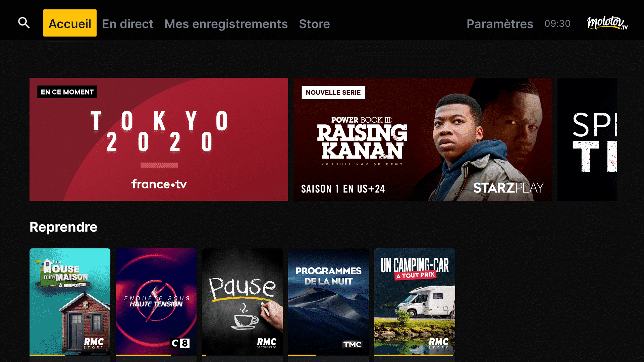Click the clock showing 09:30
This screenshot has height=362, width=644.
557,23
